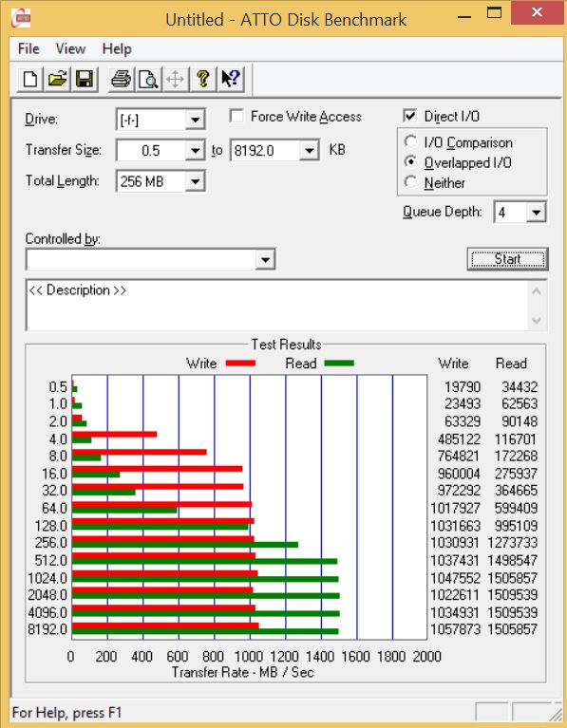This screenshot has height=728, width=567.
Task: Activate the context help arrow-question icon
Action: coord(230,79)
